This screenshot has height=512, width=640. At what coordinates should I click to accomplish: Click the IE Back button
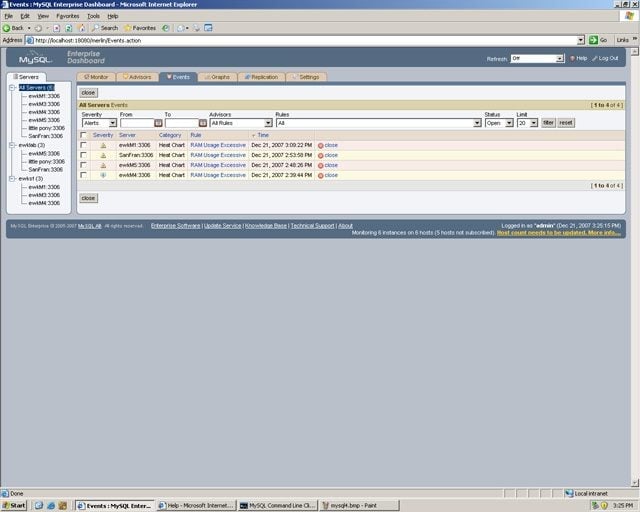[13, 28]
